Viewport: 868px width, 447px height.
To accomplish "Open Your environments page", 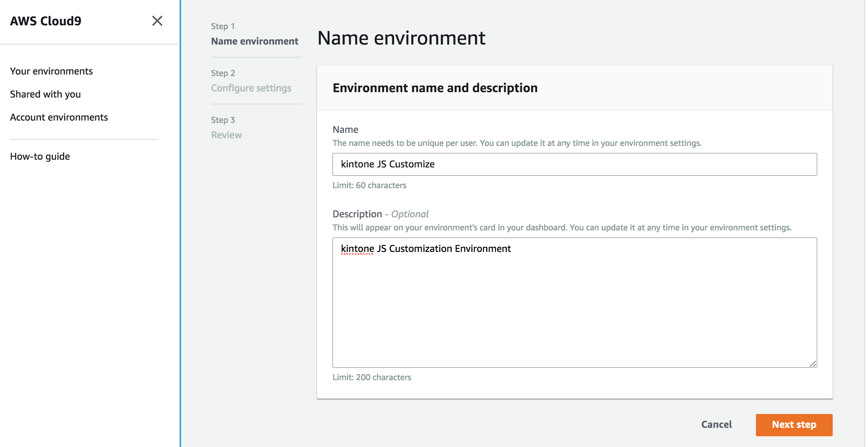I will click(x=51, y=71).
